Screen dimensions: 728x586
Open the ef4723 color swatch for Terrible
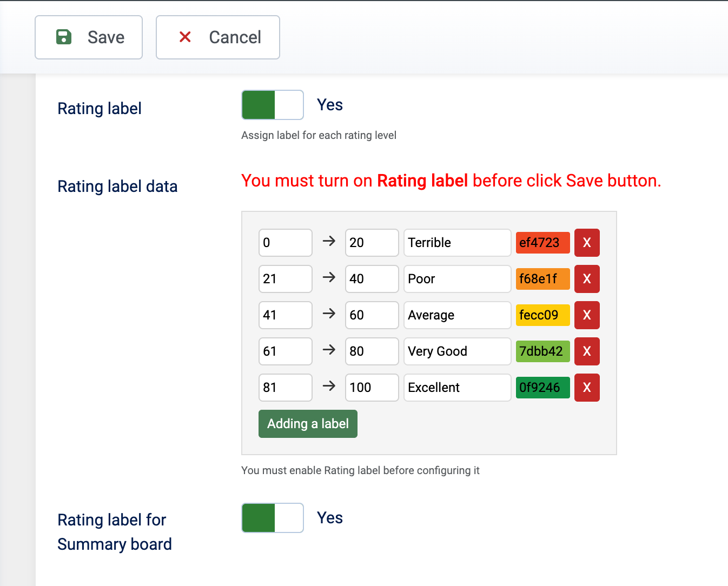click(542, 242)
